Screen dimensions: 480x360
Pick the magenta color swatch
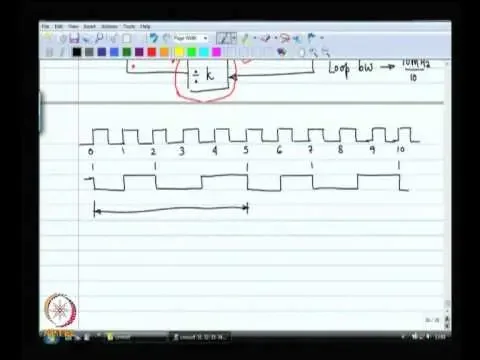[x=216, y=52]
